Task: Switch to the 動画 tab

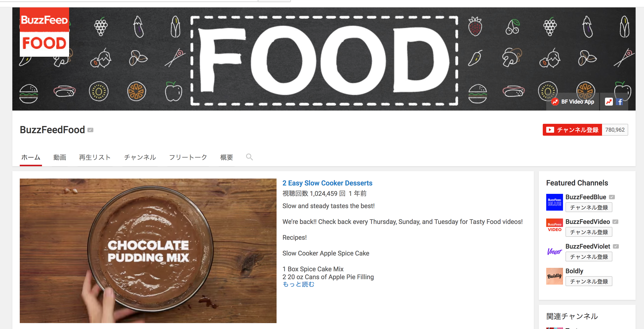Action: (60, 157)
